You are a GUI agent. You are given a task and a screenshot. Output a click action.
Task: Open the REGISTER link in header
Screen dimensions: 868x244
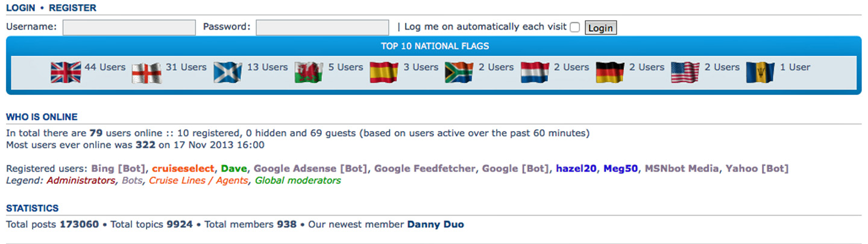(x=72, y=8)
